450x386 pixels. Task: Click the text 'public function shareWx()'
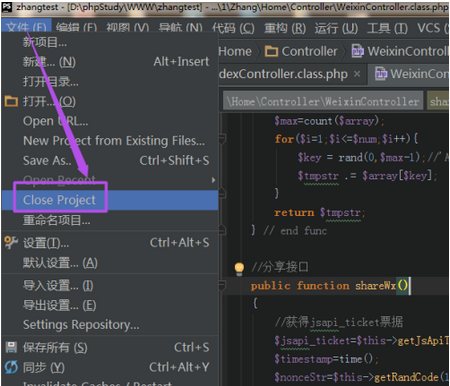click(x=329, y=286)
